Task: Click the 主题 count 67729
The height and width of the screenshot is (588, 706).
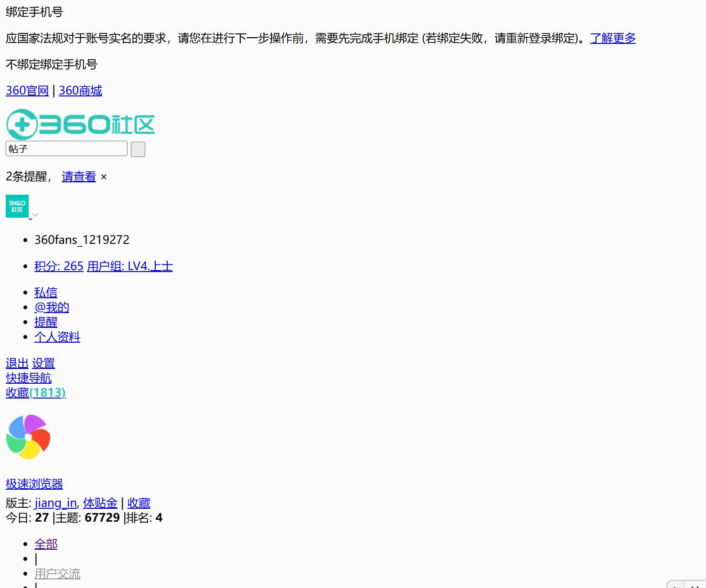Action: coord(102,518)
